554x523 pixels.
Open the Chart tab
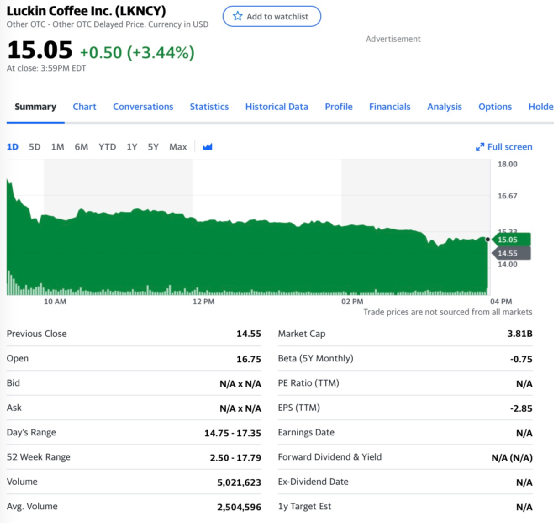84,107
